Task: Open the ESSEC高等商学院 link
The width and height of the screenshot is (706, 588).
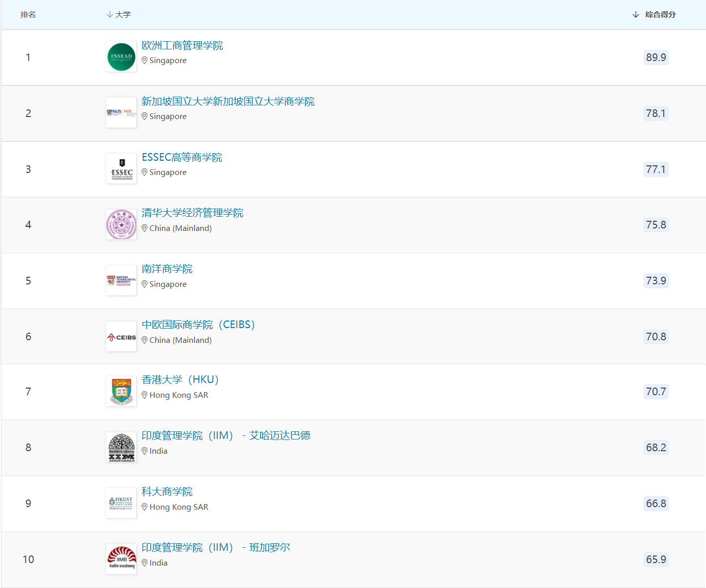Action: tap(182, 157)
